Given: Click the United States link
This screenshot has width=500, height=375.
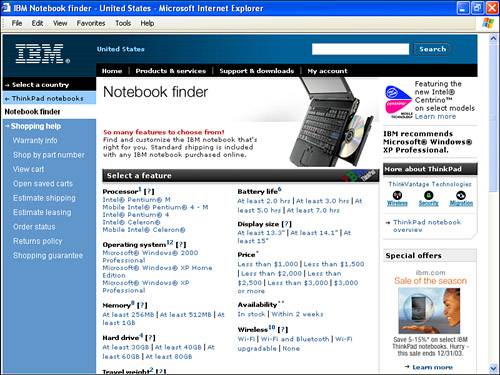Looking at the screenshot, I should pos(121,49).
